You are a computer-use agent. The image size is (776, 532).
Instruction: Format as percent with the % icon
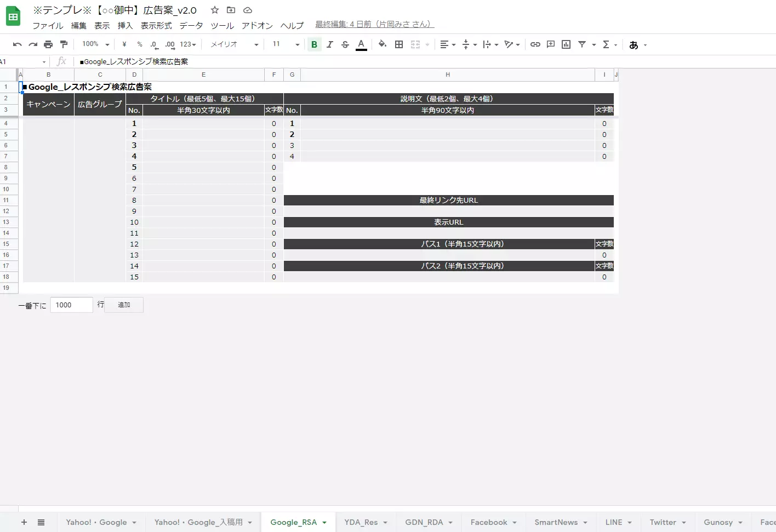point(140,44)
